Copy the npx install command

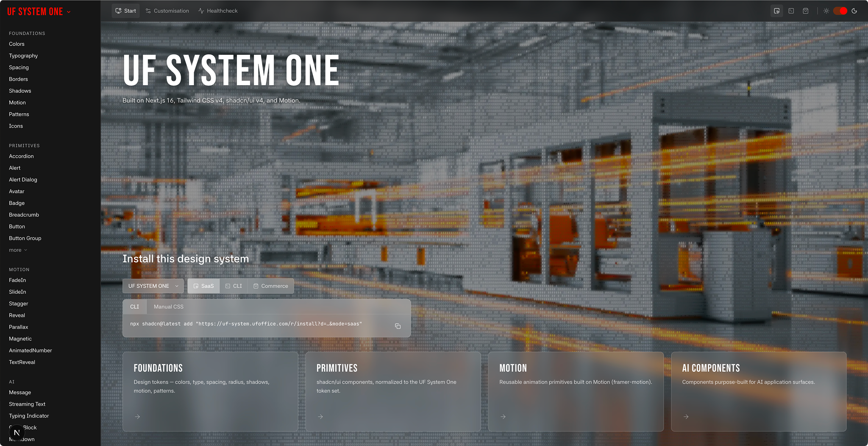(398, 326)
